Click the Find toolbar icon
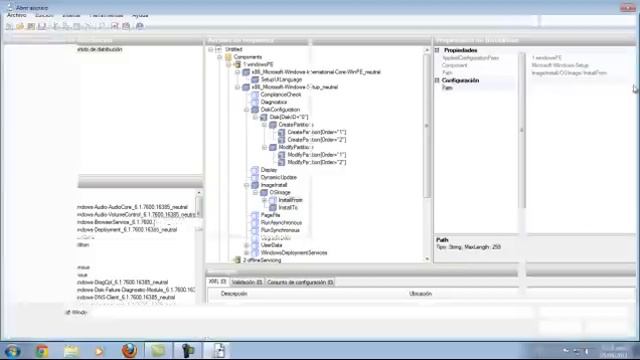Image resolution: width=640 pixels, height=360 pixels. [102, 26]
